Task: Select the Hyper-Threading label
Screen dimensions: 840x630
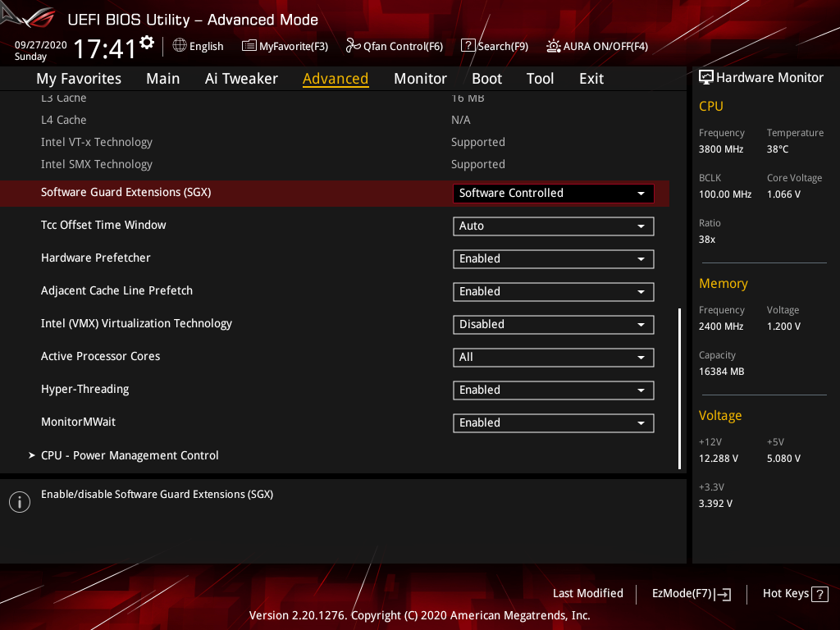Action: pyautogui.click(x=84, y=390)
